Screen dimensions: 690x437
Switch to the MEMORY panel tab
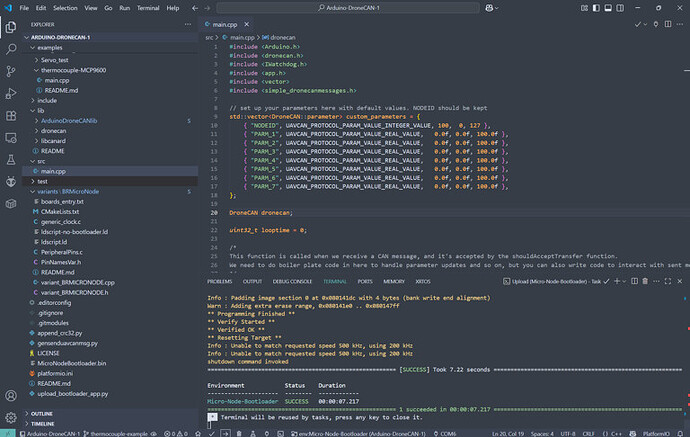coord(394,281)
